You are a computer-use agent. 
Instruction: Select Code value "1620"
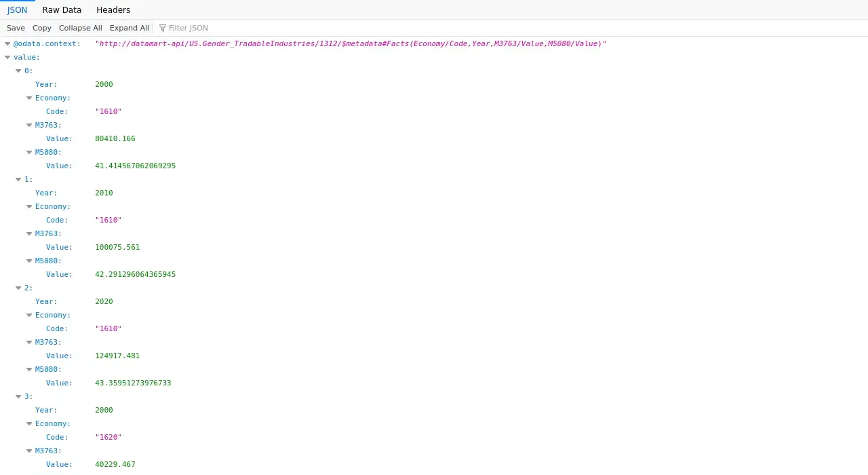108,437
